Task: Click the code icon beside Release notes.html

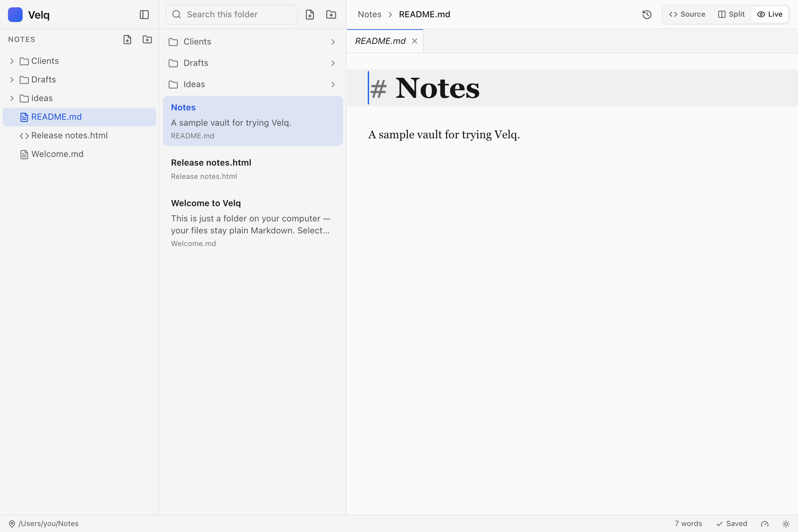Action: tap(24, 136)
